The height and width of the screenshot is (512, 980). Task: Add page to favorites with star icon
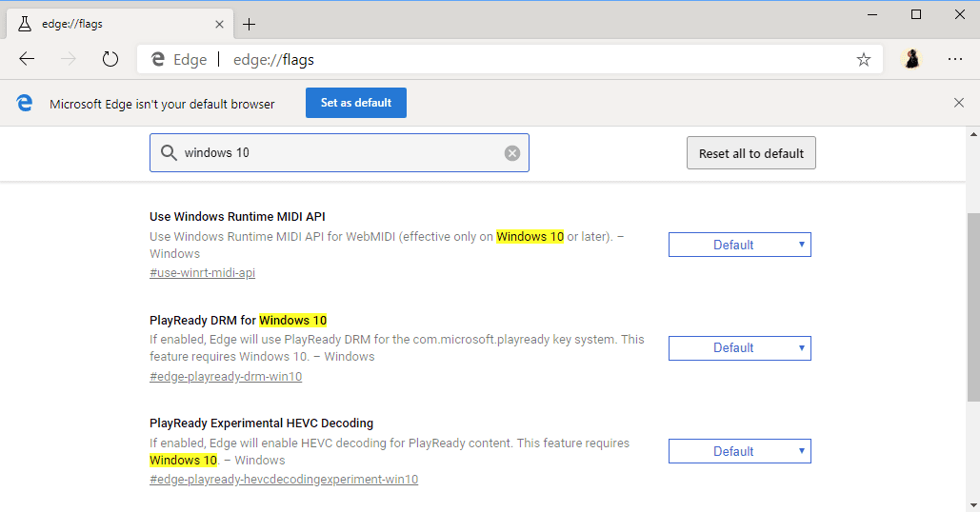click(863, 59)
